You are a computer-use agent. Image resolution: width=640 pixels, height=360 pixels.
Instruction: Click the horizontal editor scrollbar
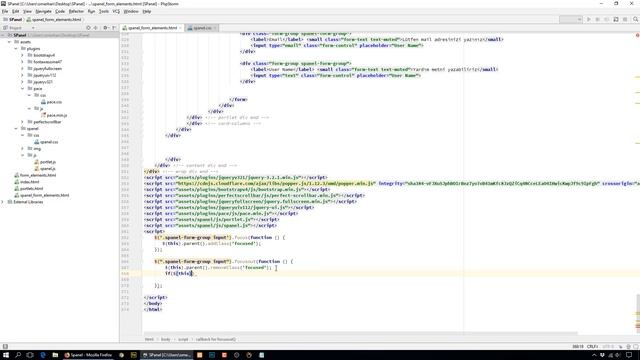(x=360, y=333)
